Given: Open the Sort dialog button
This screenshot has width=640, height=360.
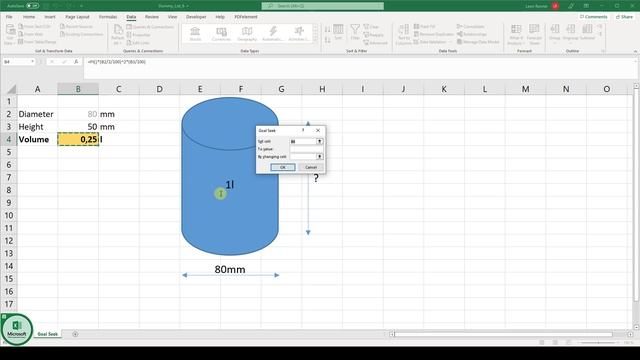Looking at the screenshot, I should pos(338,32).
